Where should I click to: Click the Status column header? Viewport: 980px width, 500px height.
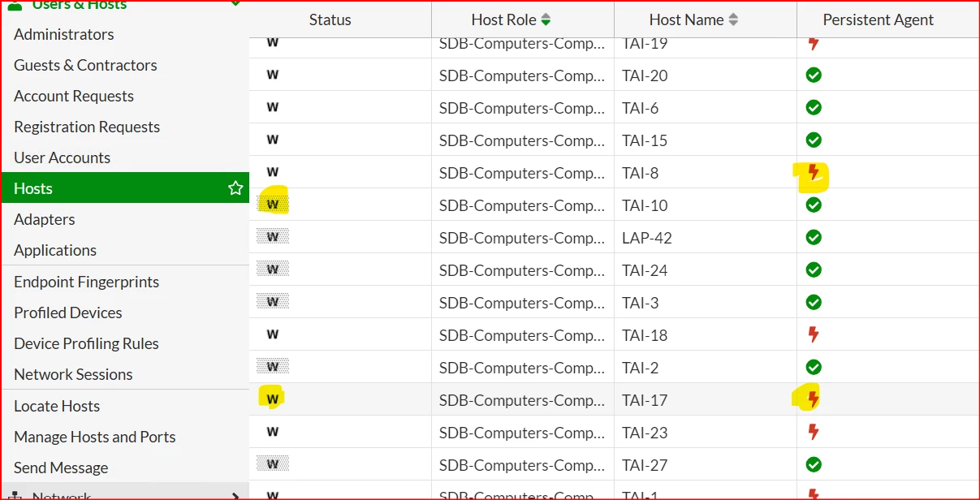(x=330, y=19)
